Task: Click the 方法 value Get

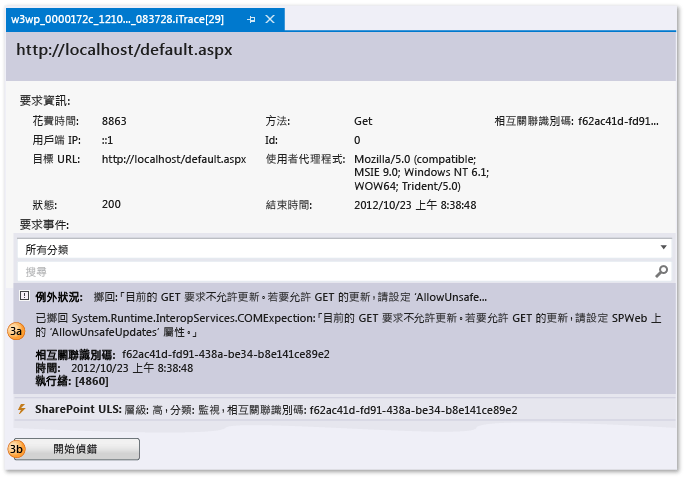Action: [363, 121]
